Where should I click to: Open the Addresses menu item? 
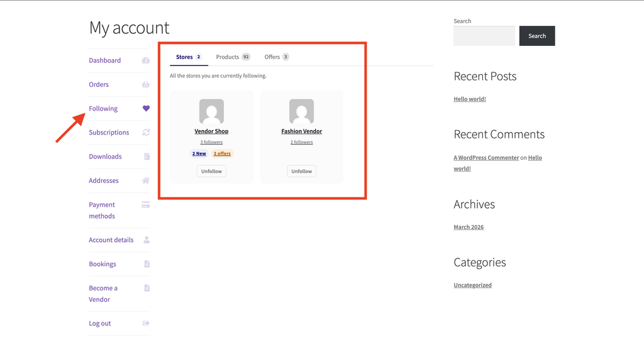pyautogui.click(x=104, y=180)
